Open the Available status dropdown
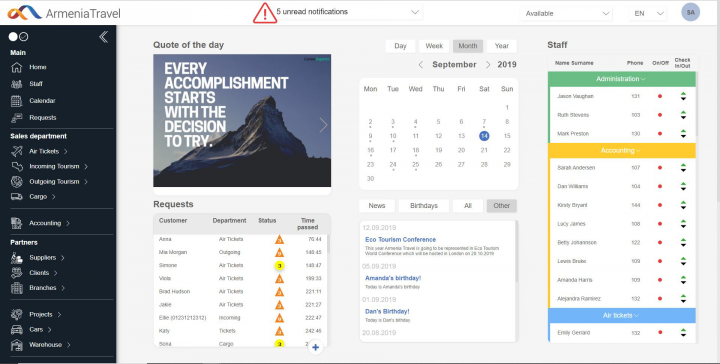720x364 pixels. tap(566, 13)
